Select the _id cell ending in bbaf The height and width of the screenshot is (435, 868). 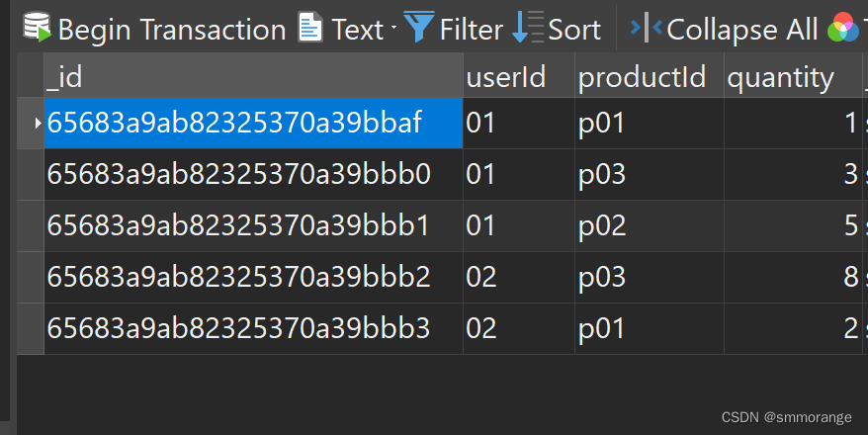253,123
